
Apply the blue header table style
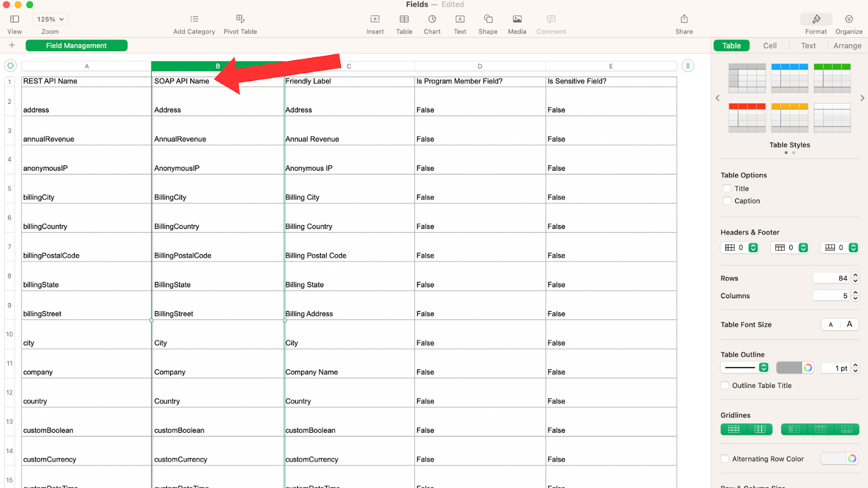pos(789,78)
